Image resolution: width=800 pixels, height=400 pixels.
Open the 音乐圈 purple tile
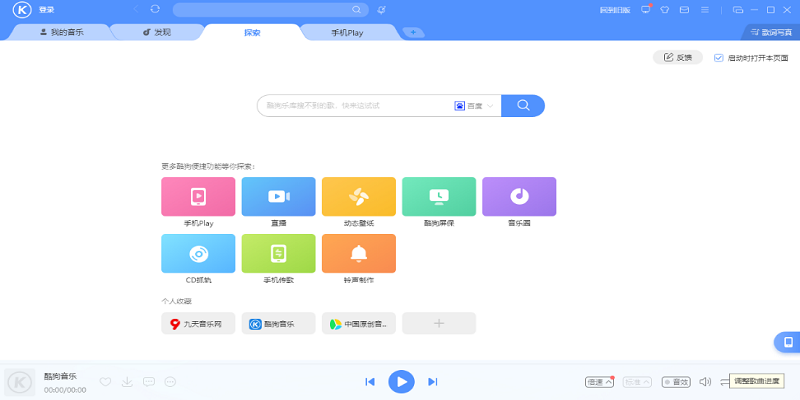[x=519, y=196]
